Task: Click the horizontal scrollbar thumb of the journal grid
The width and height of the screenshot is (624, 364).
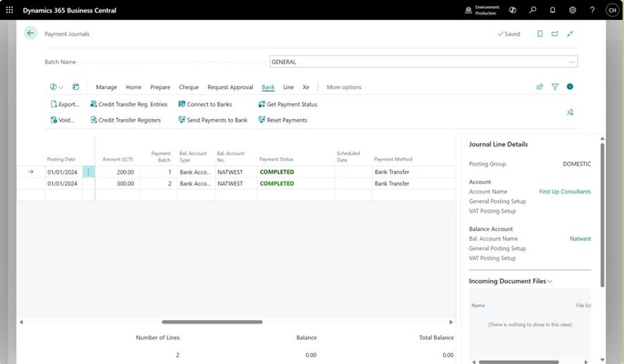Action: tap(212, 322)
